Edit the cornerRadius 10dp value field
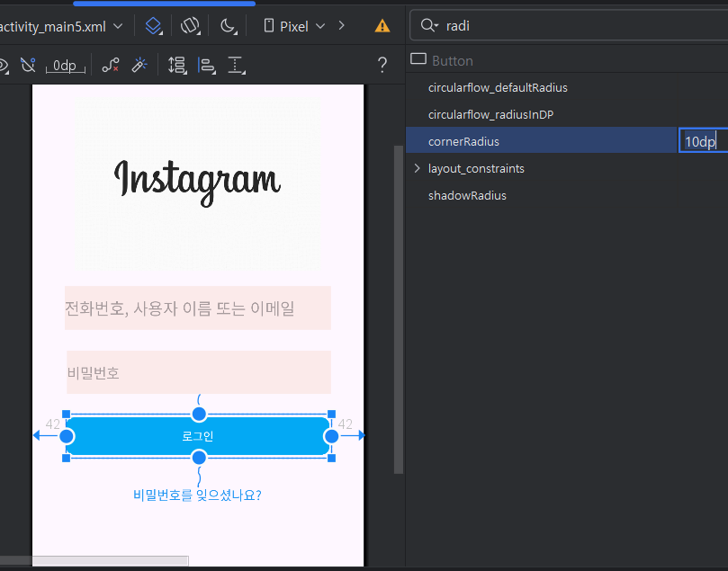The image size is (728, 571). (704, 140)
